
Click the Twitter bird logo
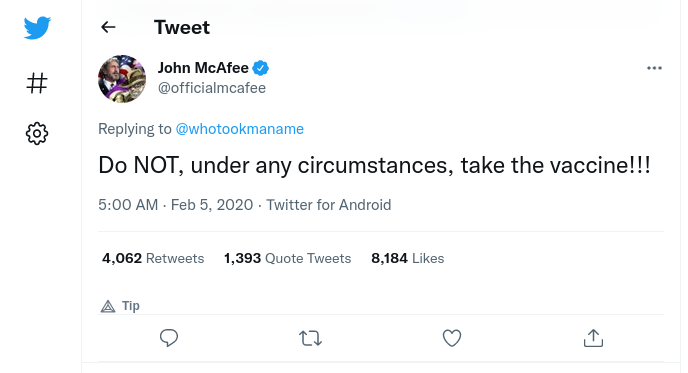click(37, 28)
